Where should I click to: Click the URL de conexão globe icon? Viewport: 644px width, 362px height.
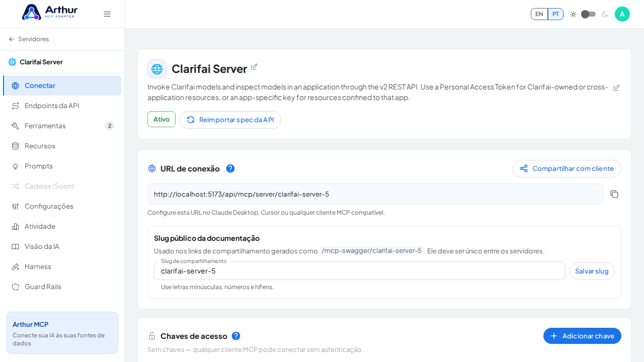point(152,168)
